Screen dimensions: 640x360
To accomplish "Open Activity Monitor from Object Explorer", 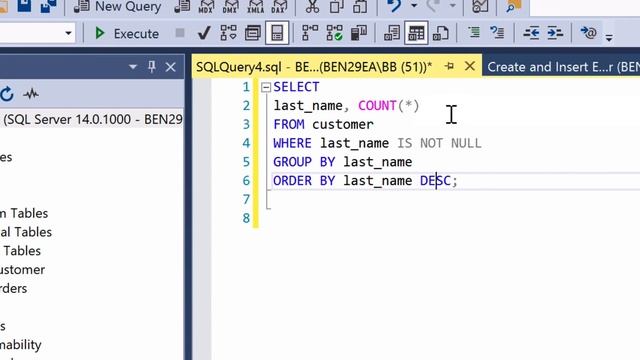I will click(31, 94).
